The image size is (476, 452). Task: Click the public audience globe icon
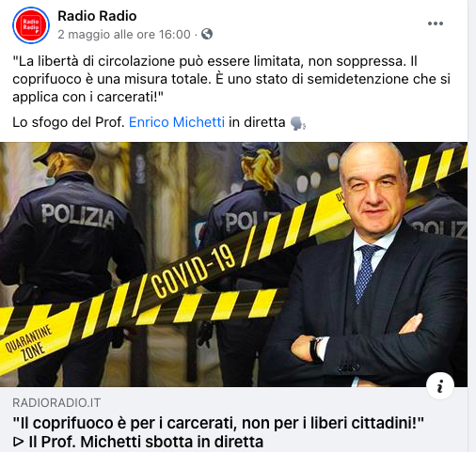click(x=207, y=34)
